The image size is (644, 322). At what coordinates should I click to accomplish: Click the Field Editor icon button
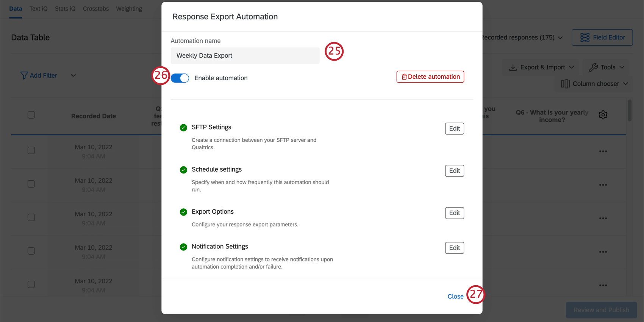click(585, 38)
